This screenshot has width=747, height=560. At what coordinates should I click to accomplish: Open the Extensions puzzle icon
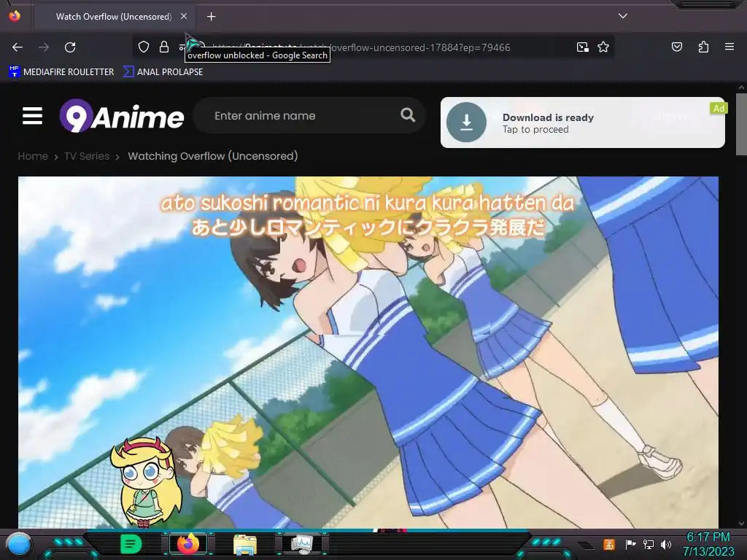[x=703, y=47]
